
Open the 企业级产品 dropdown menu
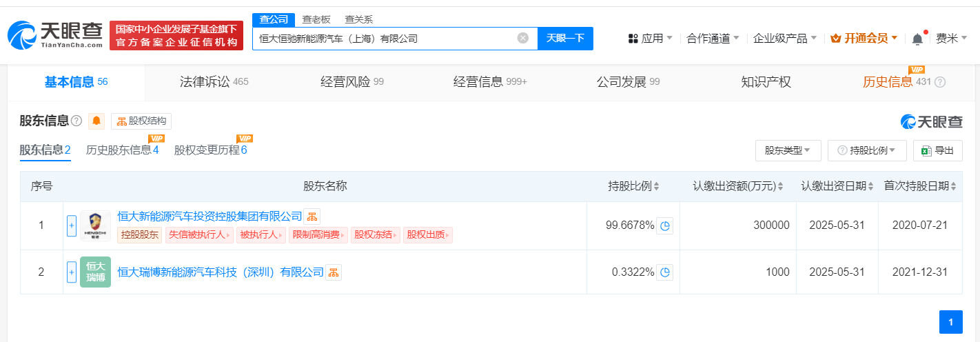[784, 39]
